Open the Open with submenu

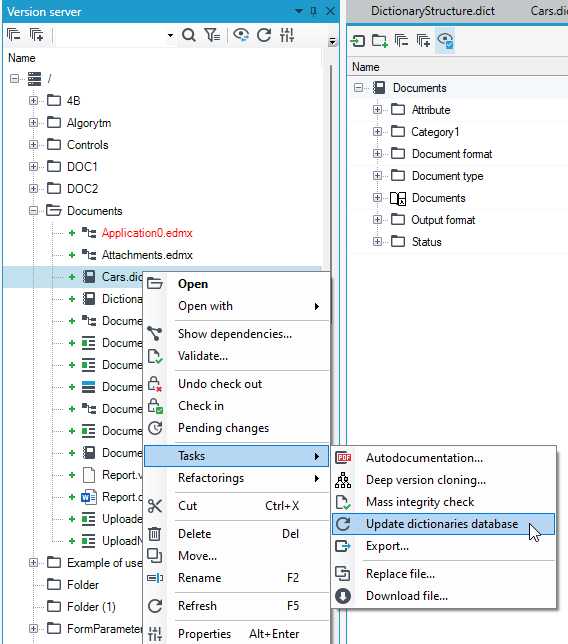point(237,306)
